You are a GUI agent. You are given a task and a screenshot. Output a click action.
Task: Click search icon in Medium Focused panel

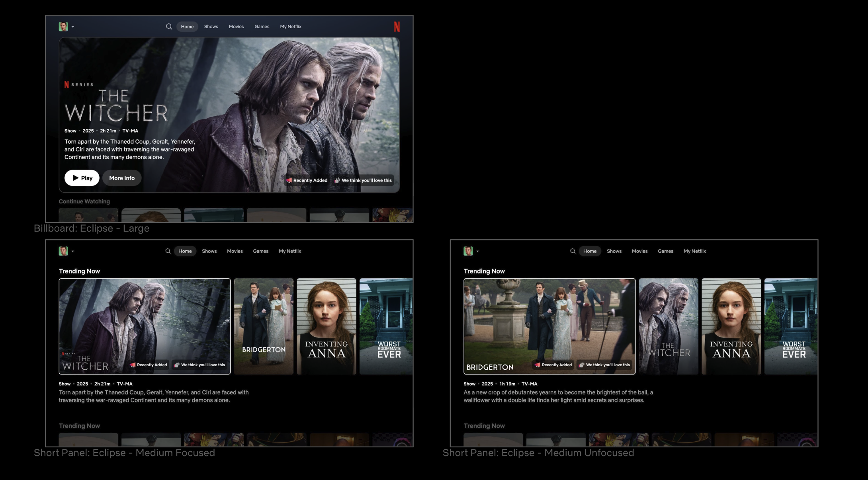(x=168, y=251)
